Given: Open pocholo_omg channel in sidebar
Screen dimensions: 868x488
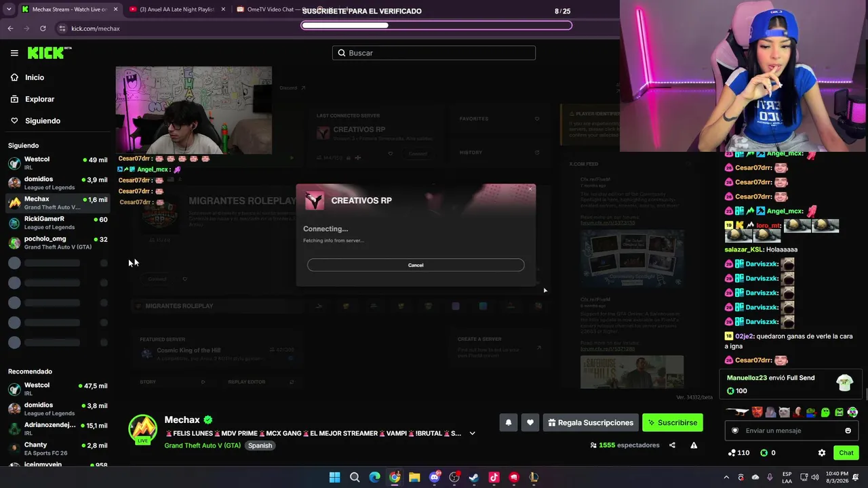Looking at the screenshot, I should [x=58, y=243].
